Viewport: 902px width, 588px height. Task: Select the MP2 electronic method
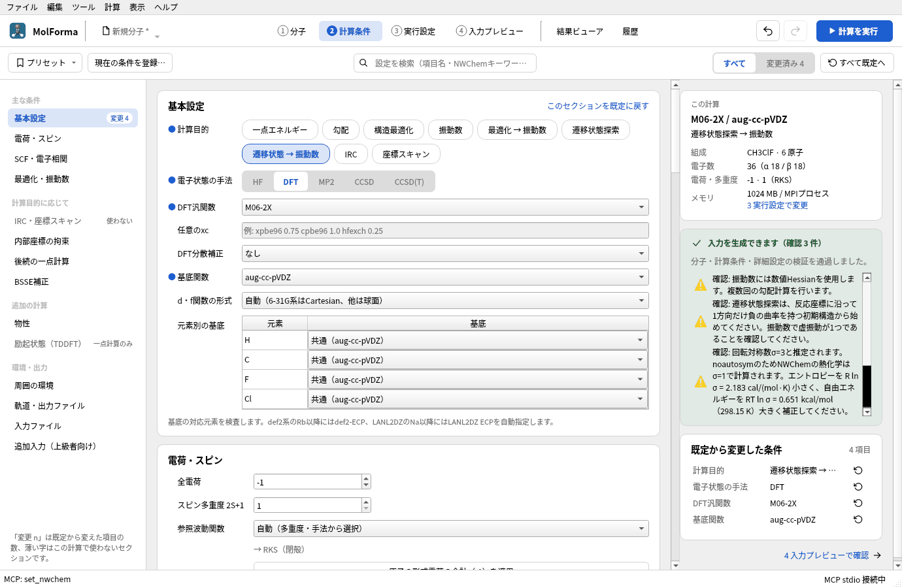pos(326,182)
